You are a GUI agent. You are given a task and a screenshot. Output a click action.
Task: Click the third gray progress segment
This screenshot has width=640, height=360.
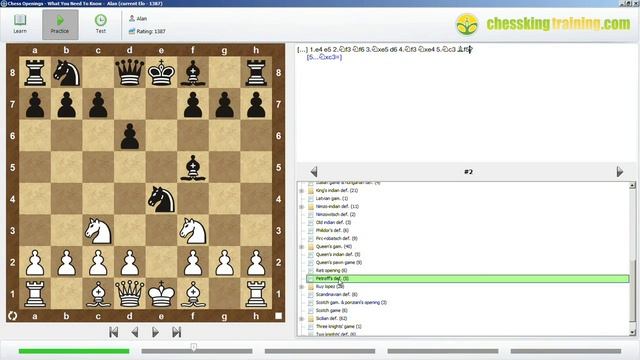320,351
